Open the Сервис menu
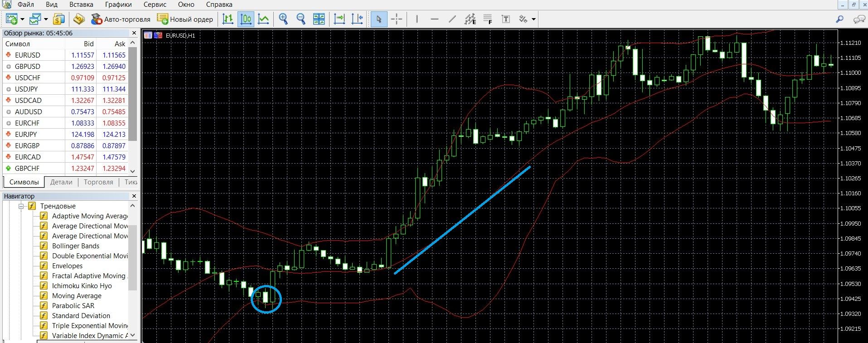Image resolution: width=868 pixels, height=343 pixels. click(155, 5)
